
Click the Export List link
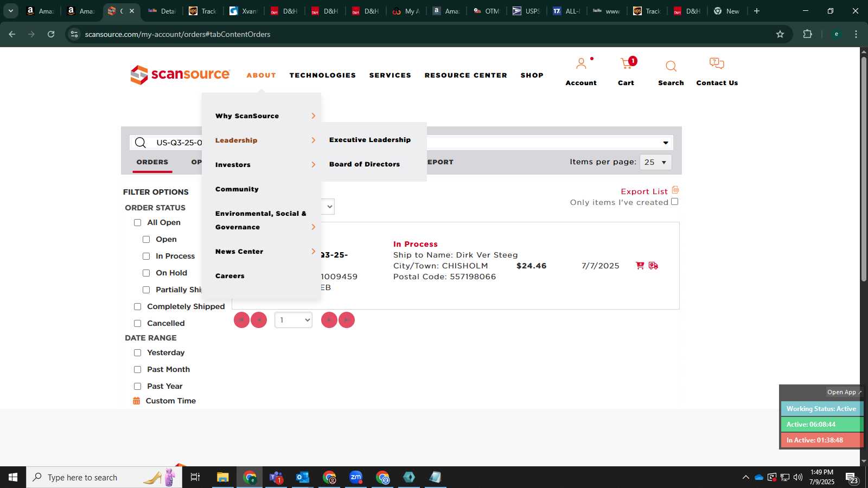(644, 191)
